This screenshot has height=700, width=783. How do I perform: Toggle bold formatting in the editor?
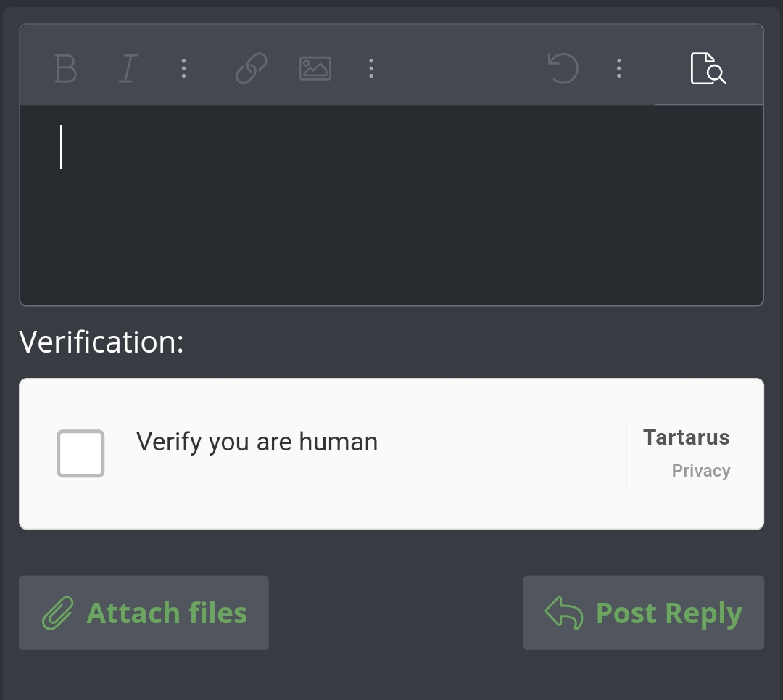tap(65, 69)
